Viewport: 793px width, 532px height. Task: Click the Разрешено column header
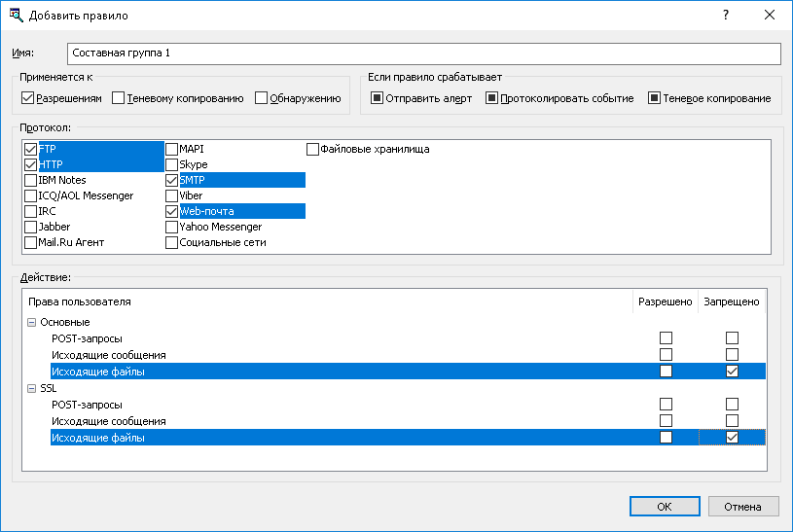click(665, 302)
